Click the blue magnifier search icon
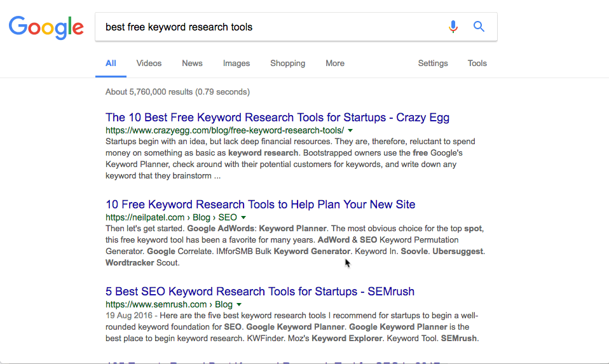 coord(479,27)
